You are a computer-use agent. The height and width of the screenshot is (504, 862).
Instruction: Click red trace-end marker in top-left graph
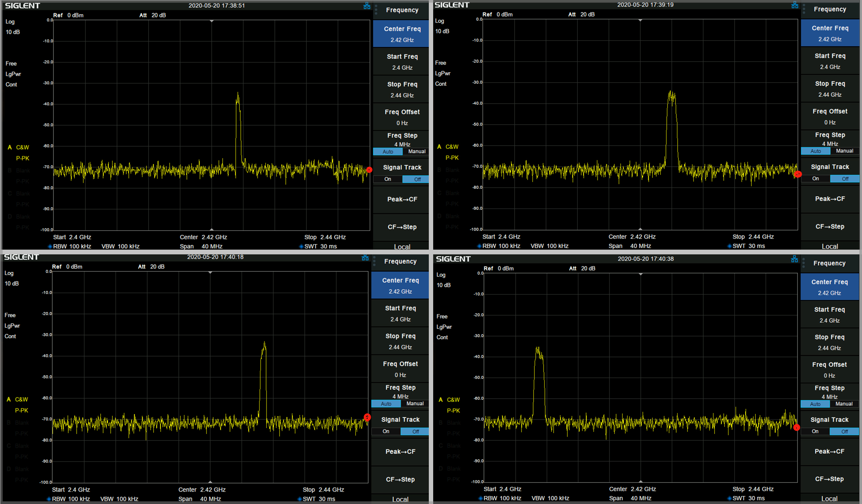pos(369,170)
